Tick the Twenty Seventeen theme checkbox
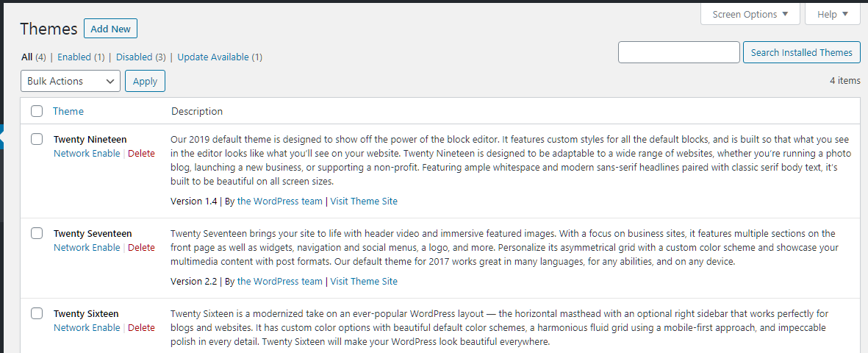Screen dimensions: 868x353 37,233
